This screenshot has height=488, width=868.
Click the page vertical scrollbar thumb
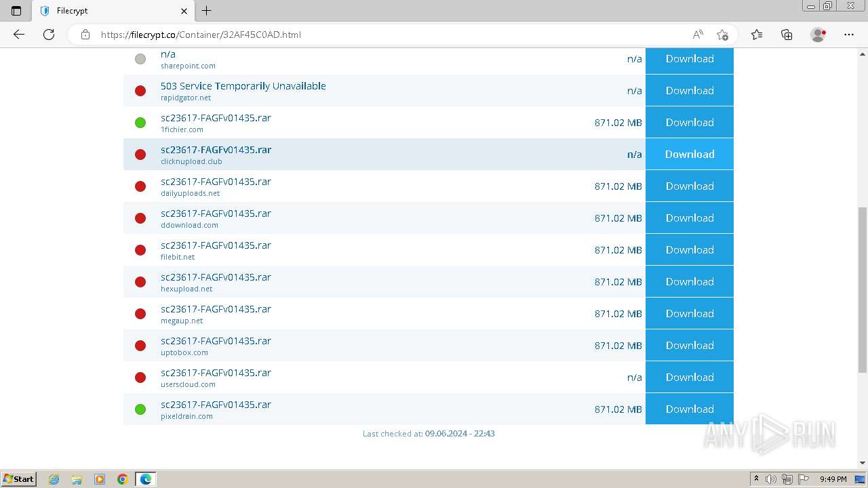pyautogui.click(x=863, y=290)
